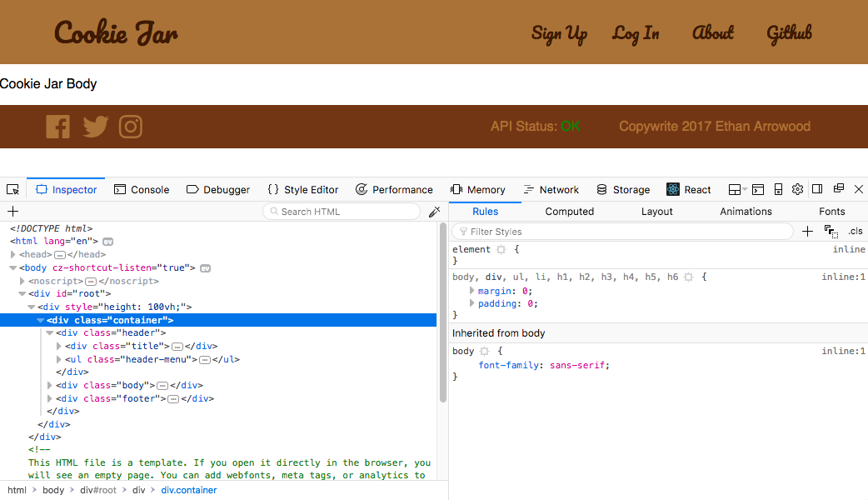Expand ellipsis badge in noscript element
The height and width of the screenshot is (500, 868).
(x=91, y=282)
